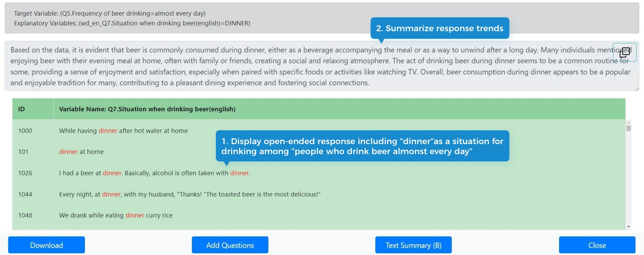Close the response viewer panel
Image resolution: width=644 pixels, height=255 pixels.
tap(597, 245)
